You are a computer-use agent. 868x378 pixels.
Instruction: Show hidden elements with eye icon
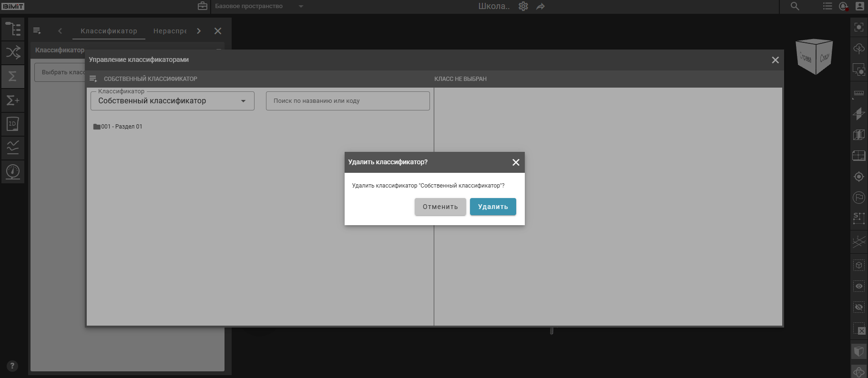(858, 286)
